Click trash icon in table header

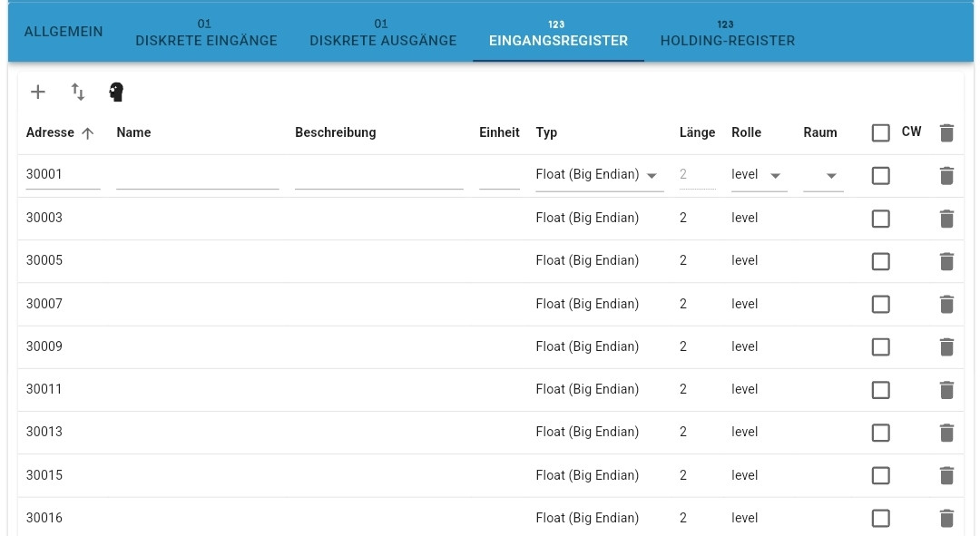pyautogui.click(x=946, y=133)
